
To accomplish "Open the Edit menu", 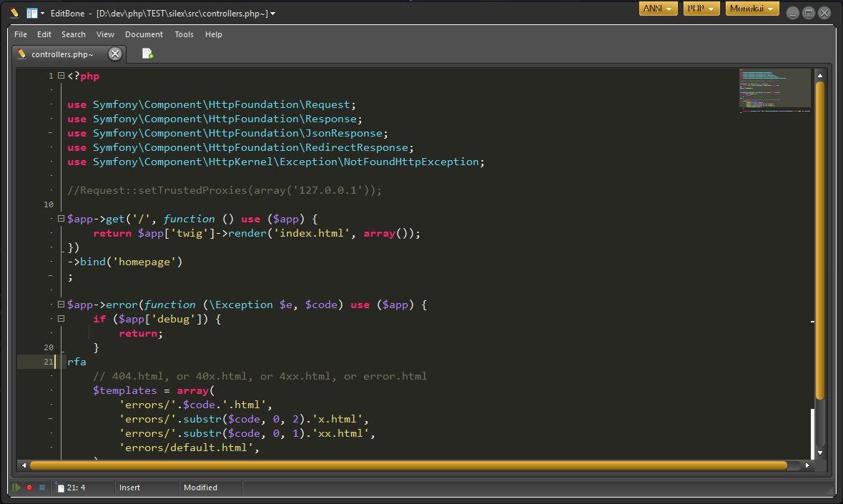I will pyautogui.click(x=44, y=34).
